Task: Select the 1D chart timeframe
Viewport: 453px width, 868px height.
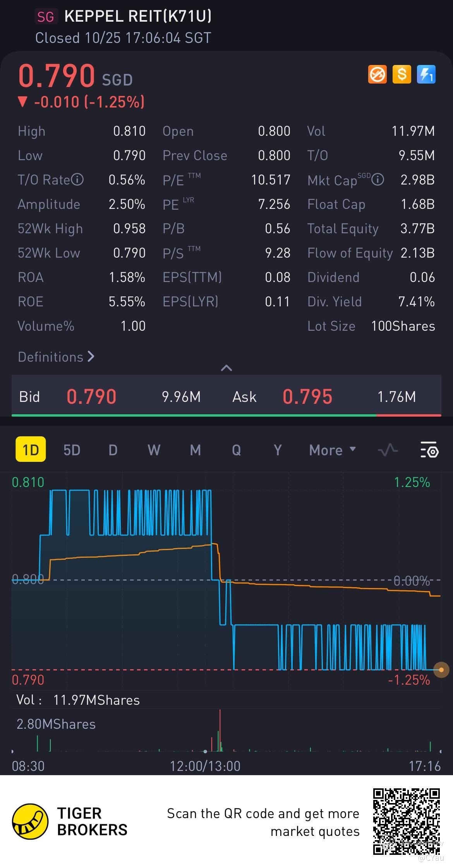Action: (31, 449)
